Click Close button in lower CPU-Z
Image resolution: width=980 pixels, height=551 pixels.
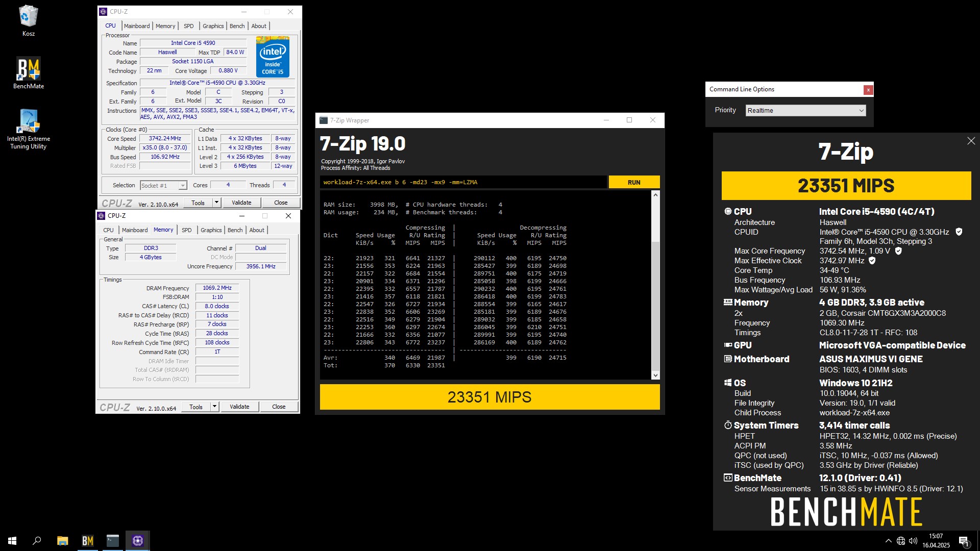279,407
